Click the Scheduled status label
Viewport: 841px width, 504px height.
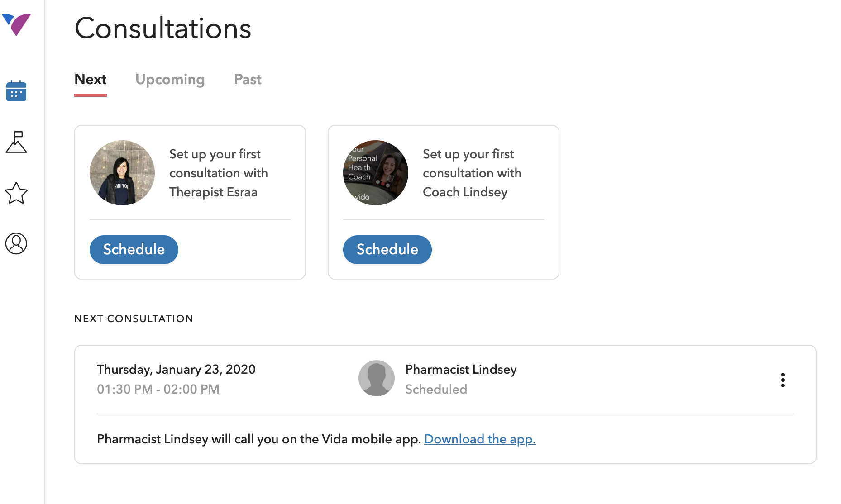point(436,389)
